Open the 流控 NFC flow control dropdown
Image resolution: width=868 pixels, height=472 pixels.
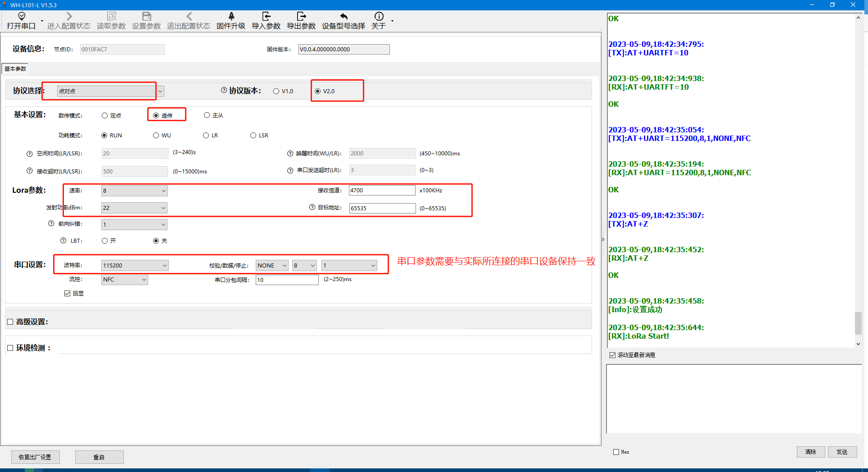pyautogui.click(x=144, y=280)
